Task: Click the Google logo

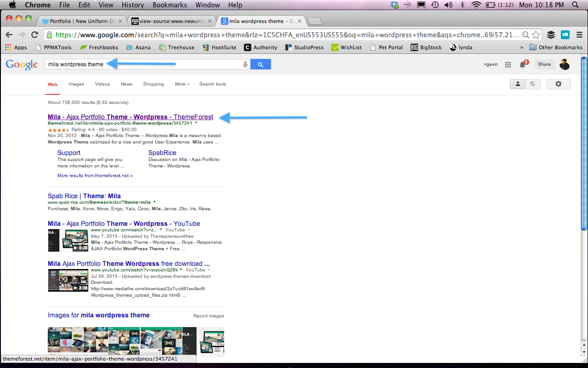Action: (x=22, y=64)
